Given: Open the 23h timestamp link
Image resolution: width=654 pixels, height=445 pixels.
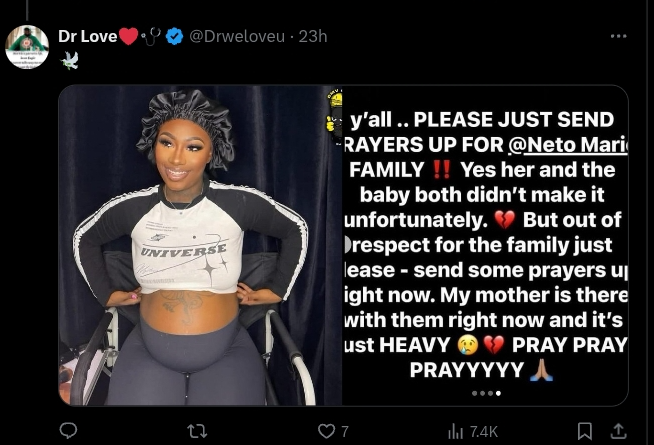Looking at the screenshot, I should (313, 36).
